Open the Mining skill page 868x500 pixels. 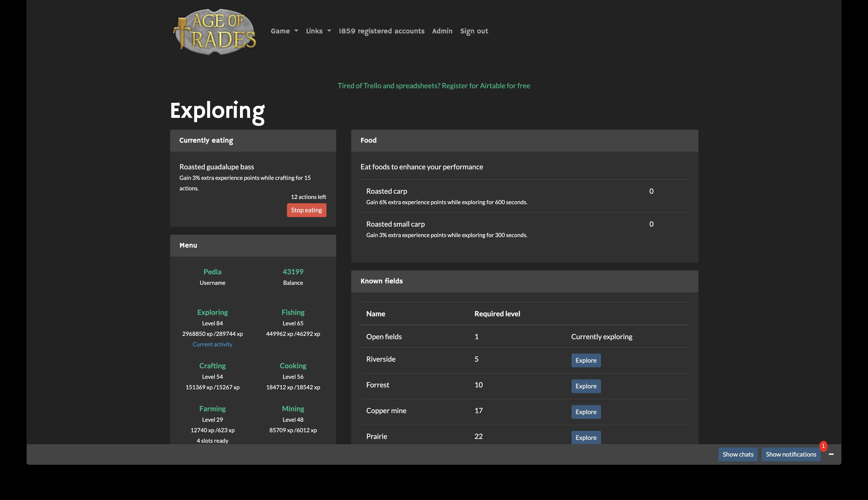pos(293,409)
